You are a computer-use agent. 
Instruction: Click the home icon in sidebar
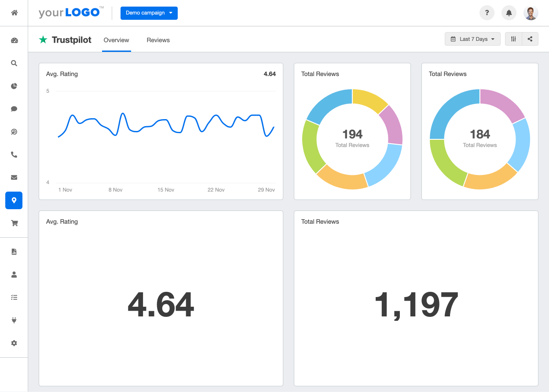tap(14, 13)
